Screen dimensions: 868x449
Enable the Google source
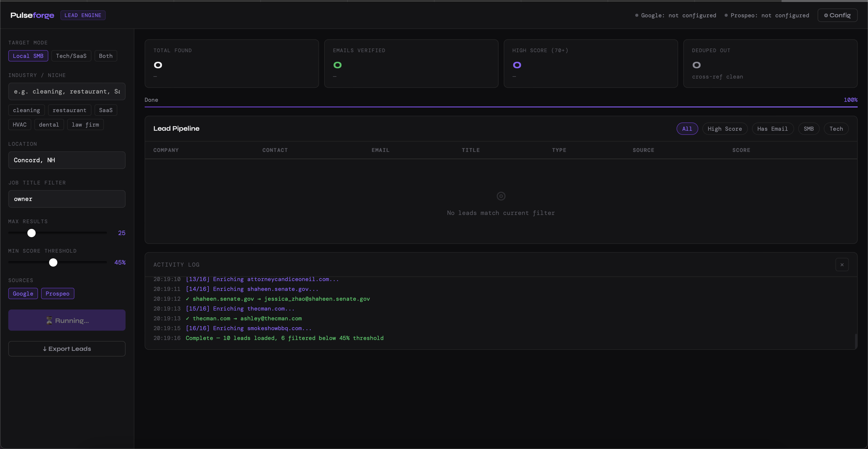23,293
